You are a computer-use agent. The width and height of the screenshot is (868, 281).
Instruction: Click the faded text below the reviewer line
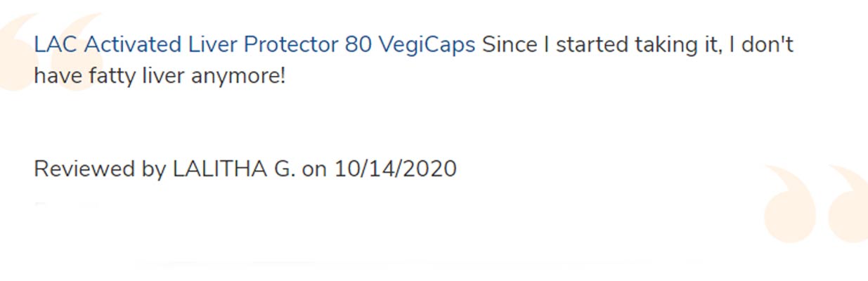point(67,205)
